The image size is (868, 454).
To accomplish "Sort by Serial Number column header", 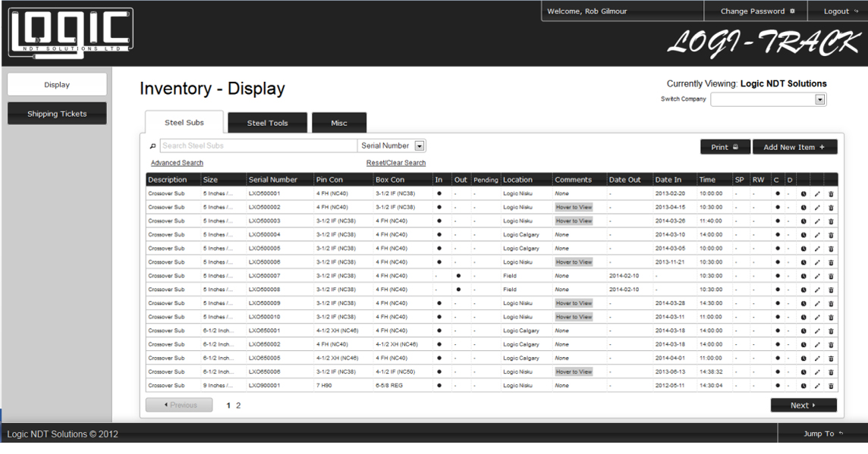I will (x=273, y=180).
